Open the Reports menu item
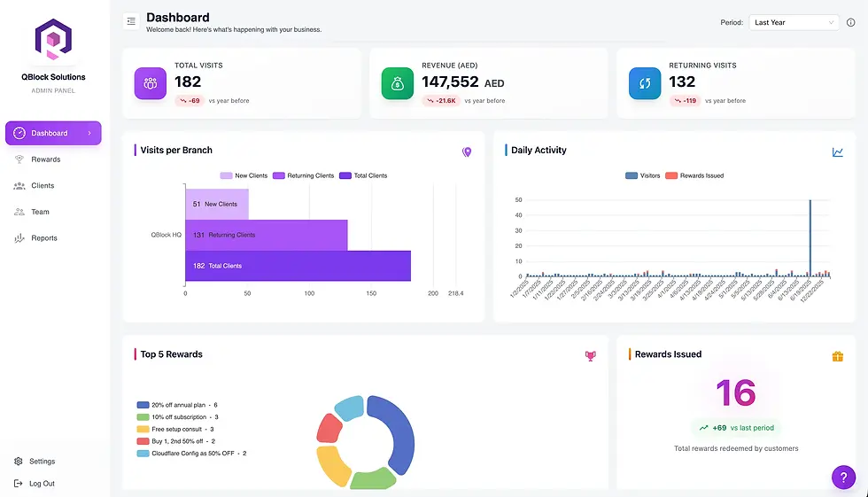 click(x=53, y=238)
